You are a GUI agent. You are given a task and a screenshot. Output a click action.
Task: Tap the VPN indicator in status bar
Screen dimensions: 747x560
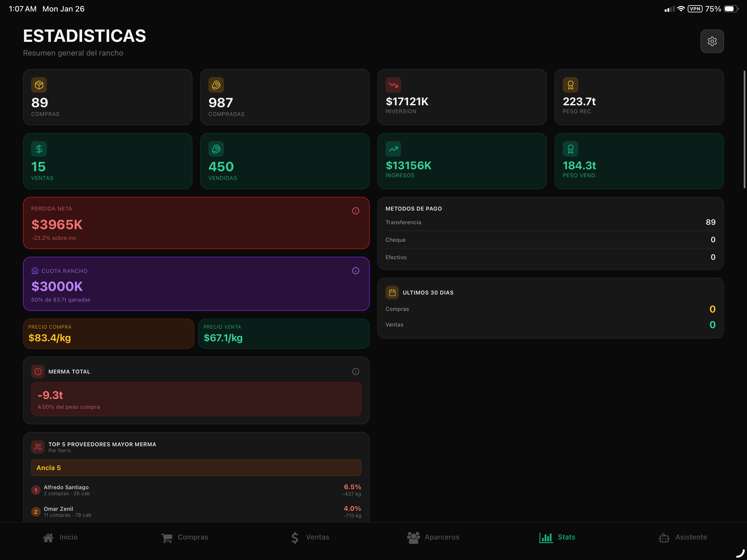click(x=695, y=9)
